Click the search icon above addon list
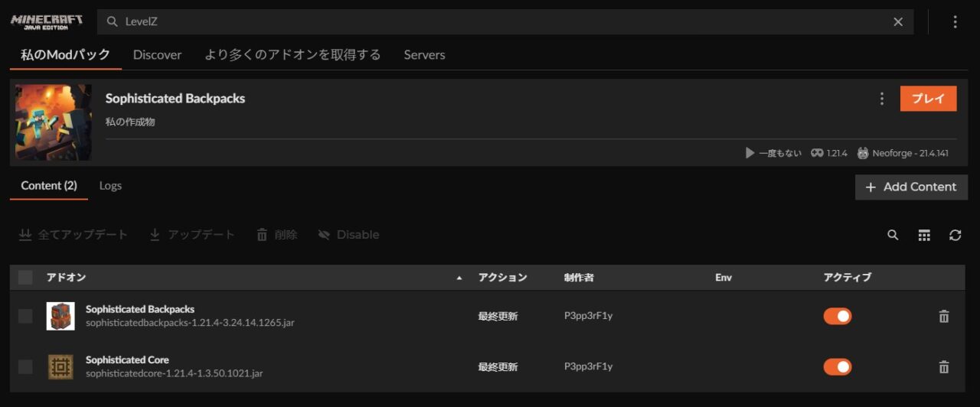980x407 pixels. click(893, 235)
